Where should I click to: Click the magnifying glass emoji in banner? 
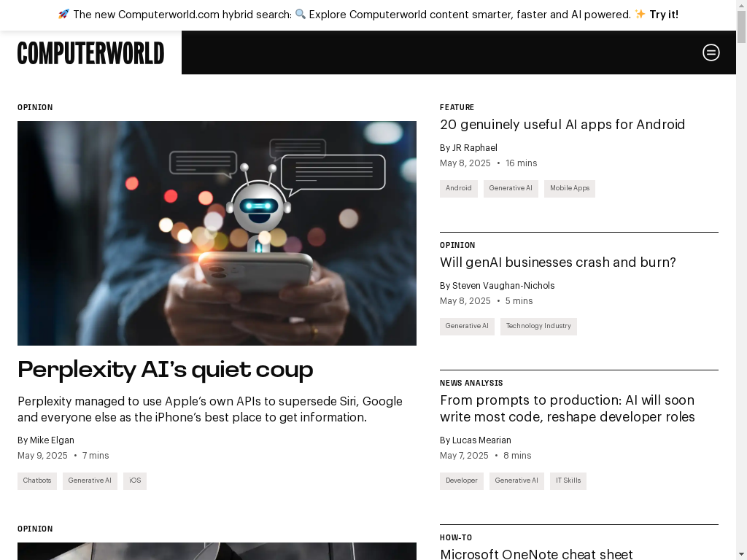(x=300, y=15)
